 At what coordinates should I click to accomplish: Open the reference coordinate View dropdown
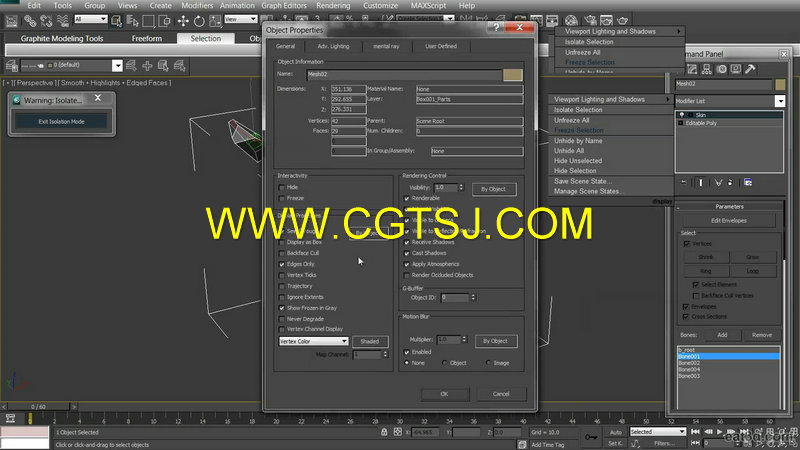coord(240,19)
